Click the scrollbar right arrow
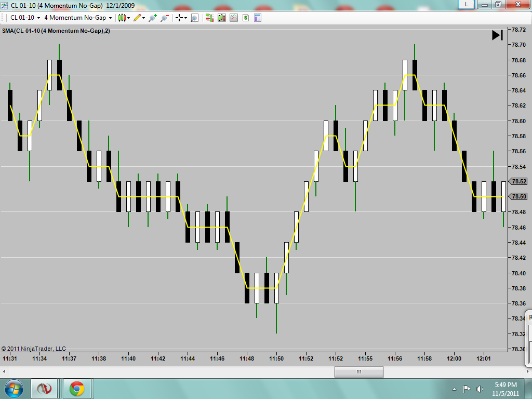Screen dimensions: 532x399 pos(528,372)
